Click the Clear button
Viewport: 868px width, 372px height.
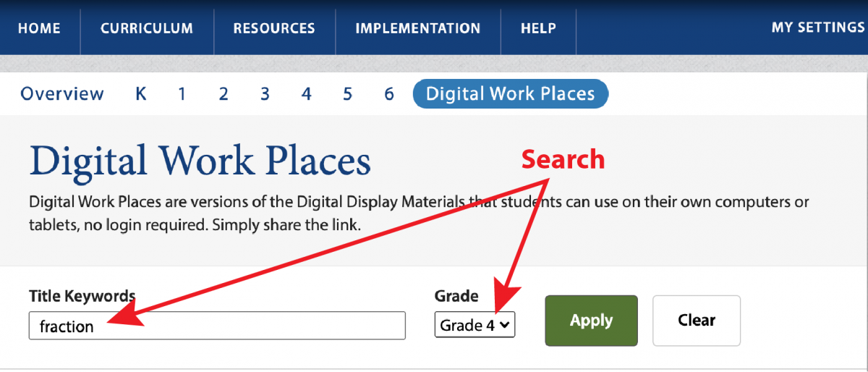697,321
